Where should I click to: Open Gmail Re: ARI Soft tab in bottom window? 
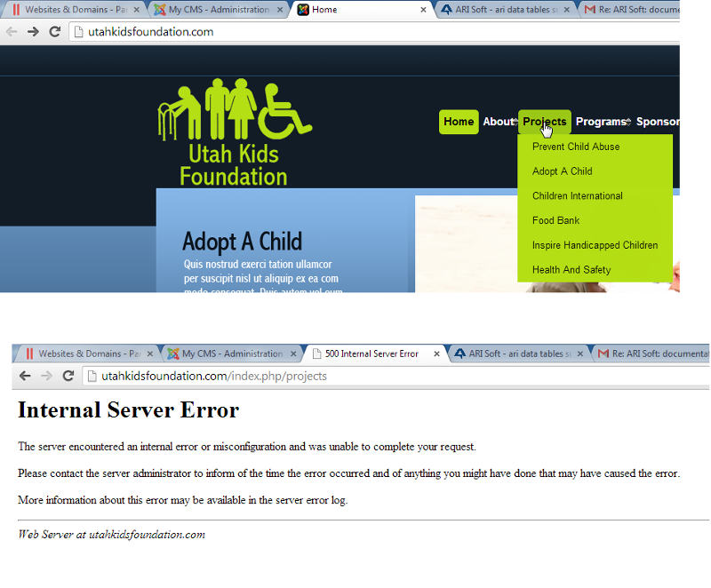[651, 354]
